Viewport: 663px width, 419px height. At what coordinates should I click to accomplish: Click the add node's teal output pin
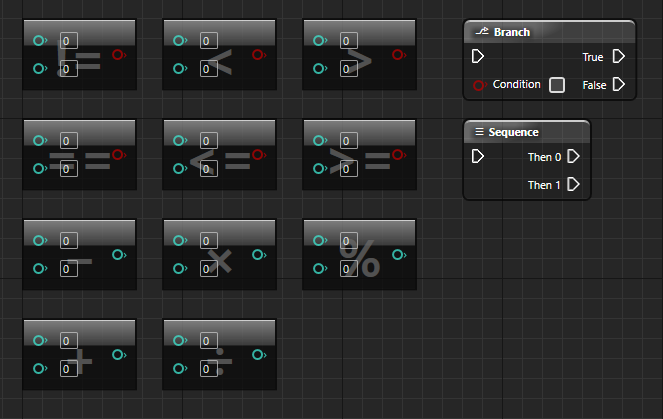119,355
